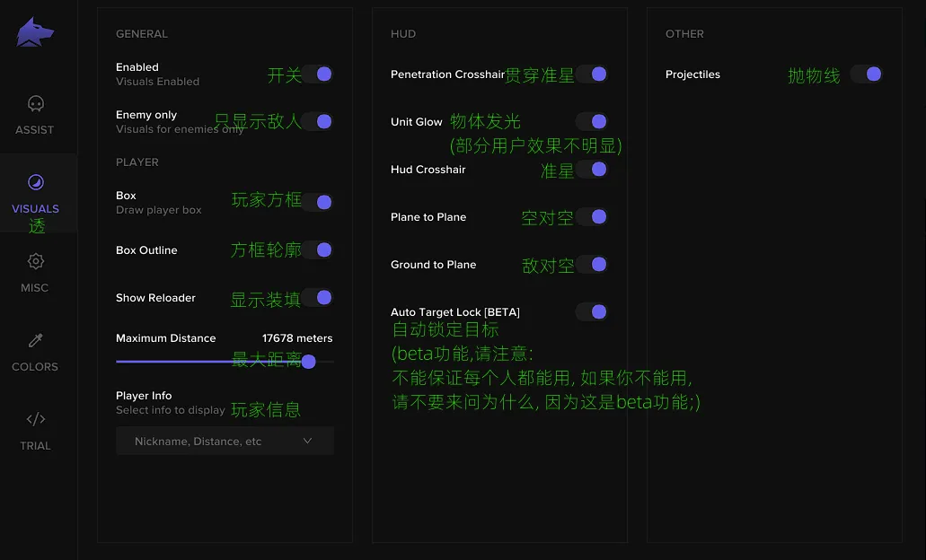Disable Ground to Plane switch
This screenshot has height=560, width=926.
pyautogui.click(x=592, y=265)
